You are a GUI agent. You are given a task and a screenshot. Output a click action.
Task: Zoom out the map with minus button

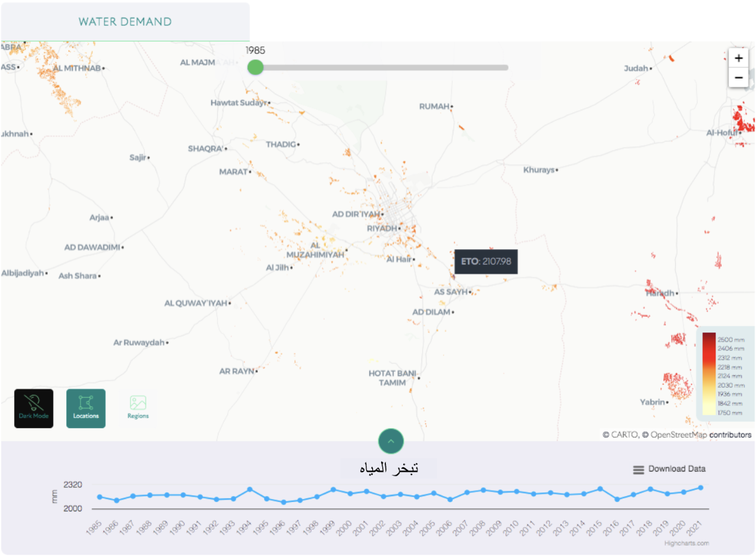coord(739,78)
